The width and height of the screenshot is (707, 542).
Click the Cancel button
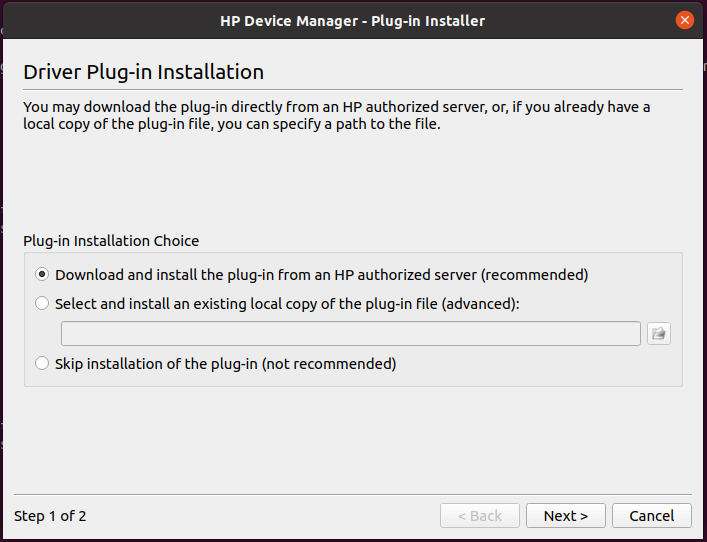651,516
